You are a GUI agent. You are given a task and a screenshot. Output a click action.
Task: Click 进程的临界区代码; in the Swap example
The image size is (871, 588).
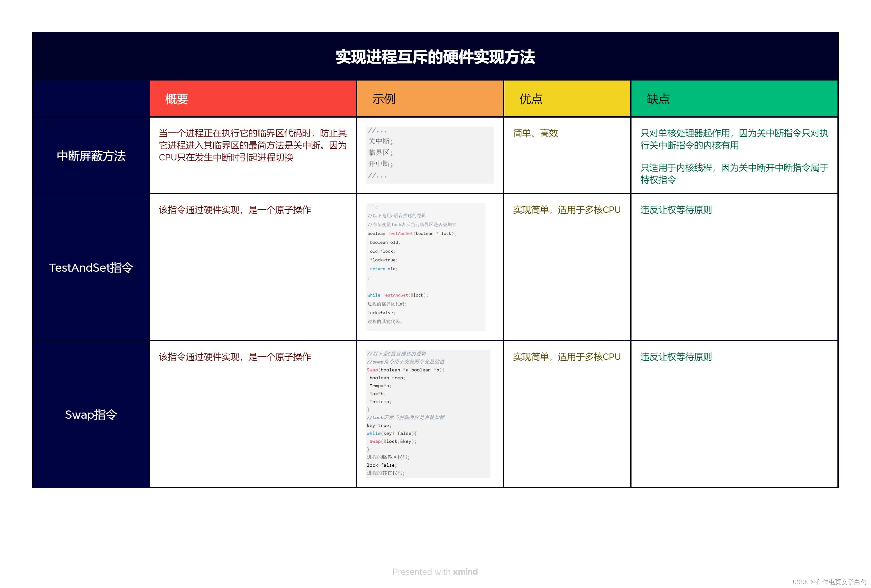(388, 457)
